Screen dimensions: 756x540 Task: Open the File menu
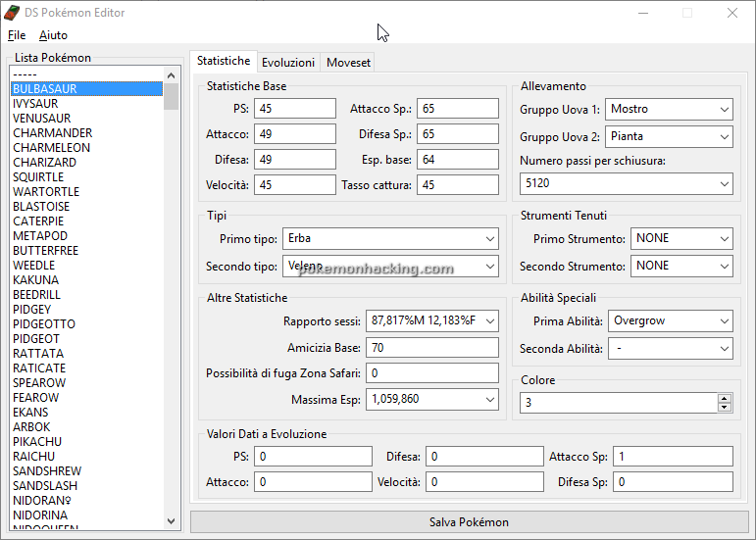(x=17, y=35)
